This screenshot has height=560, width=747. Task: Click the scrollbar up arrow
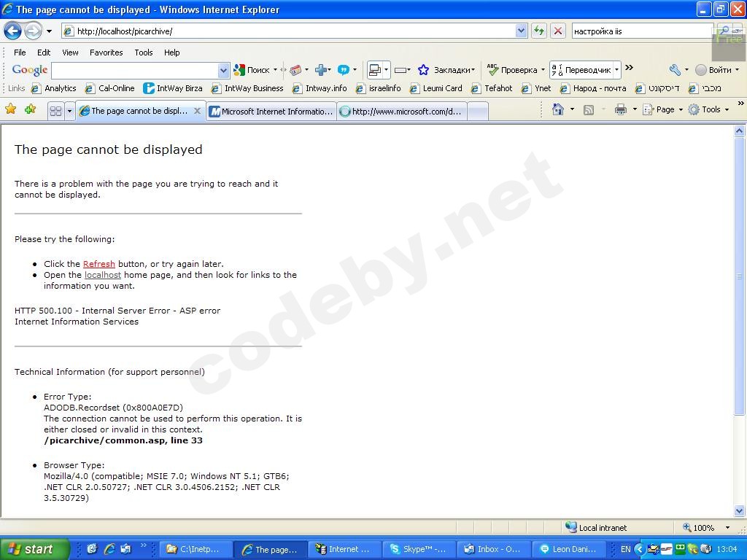740,131
